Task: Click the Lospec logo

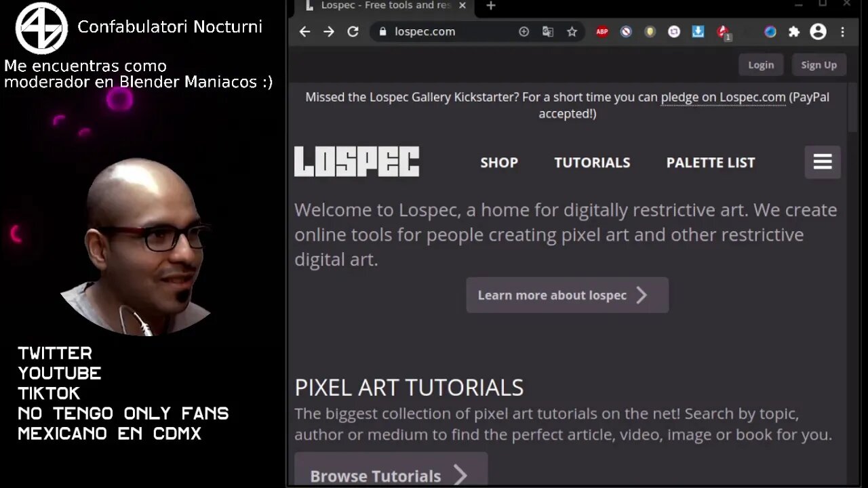Action: coord(357,161)
